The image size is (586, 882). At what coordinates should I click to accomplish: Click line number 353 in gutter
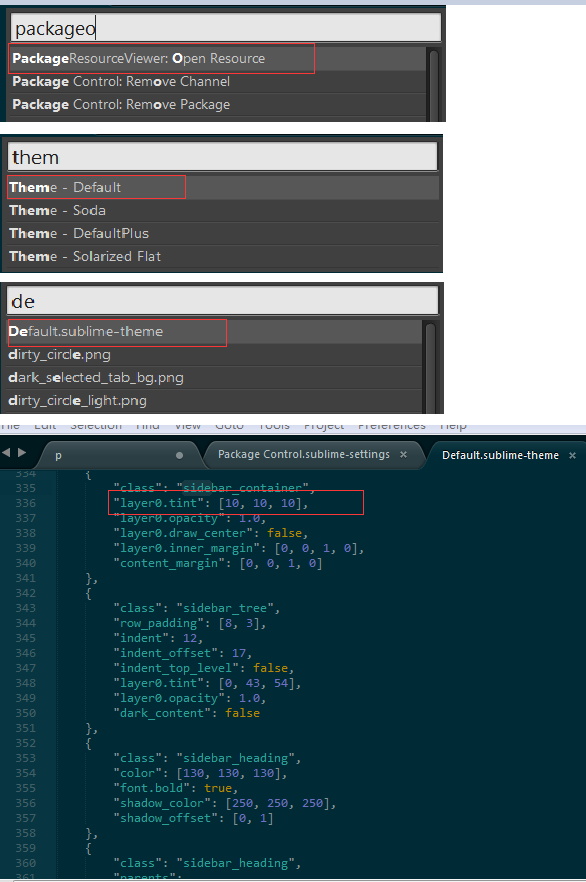[x=25, y=758]
